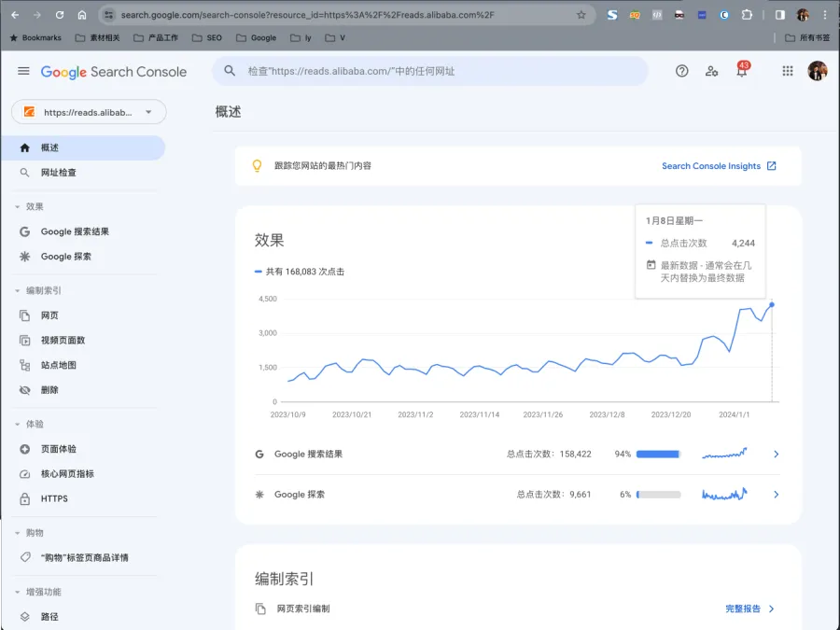Open the 产品工作 bookmark folder

pyautogui.click(x=156, y=38)
